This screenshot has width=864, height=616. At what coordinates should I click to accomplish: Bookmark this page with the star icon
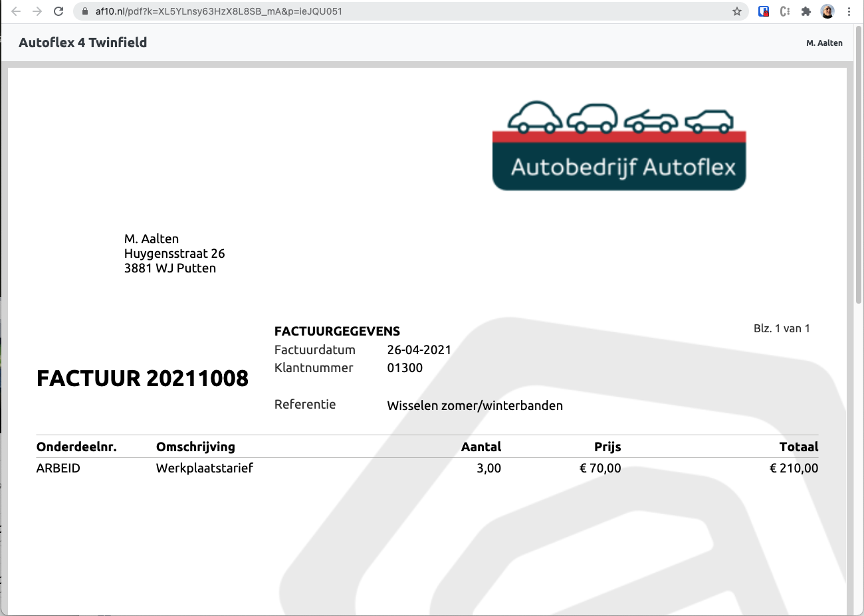pos(736,11)
